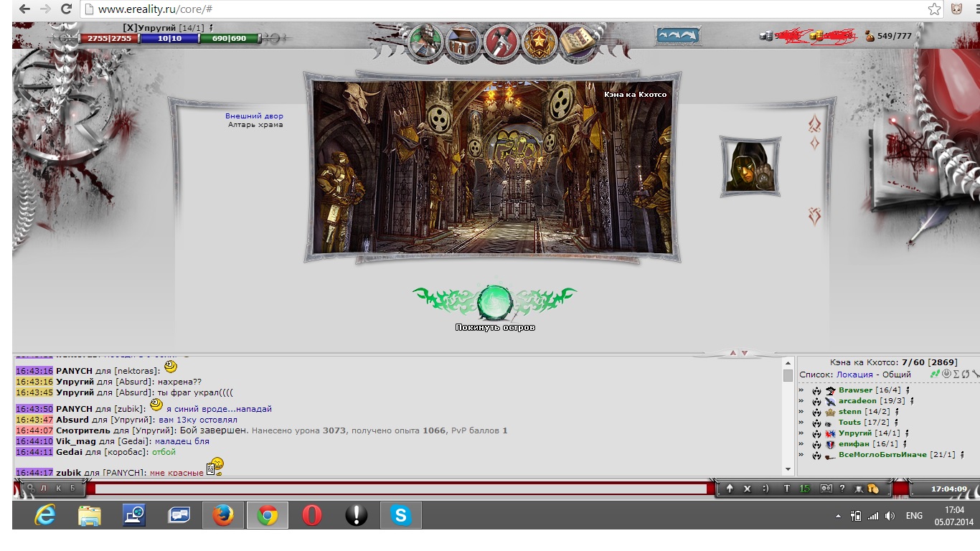Screen dimensions: 980x551
Task: Enlarge chat with the down triangle
Action: [745, 353]
